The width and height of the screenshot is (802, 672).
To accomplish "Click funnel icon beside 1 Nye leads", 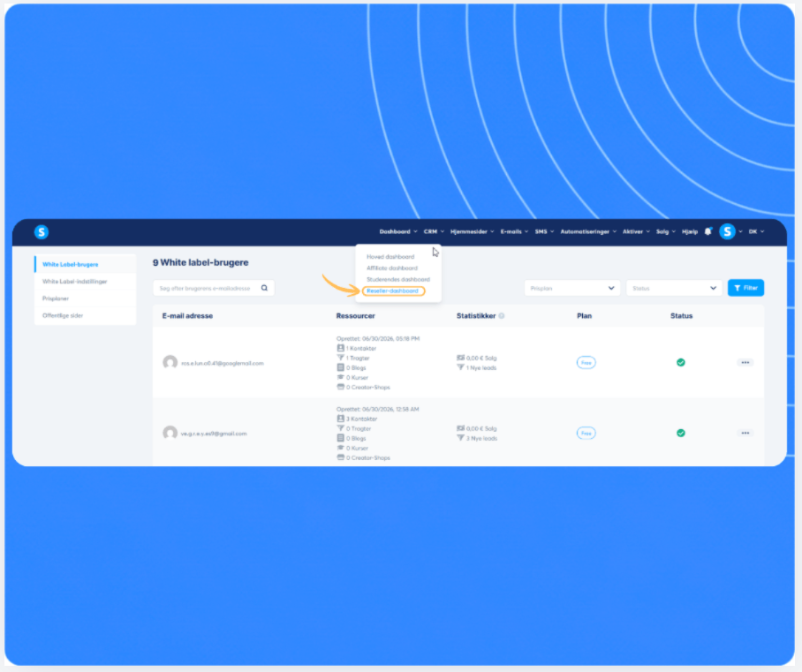I will click(460, 367).
